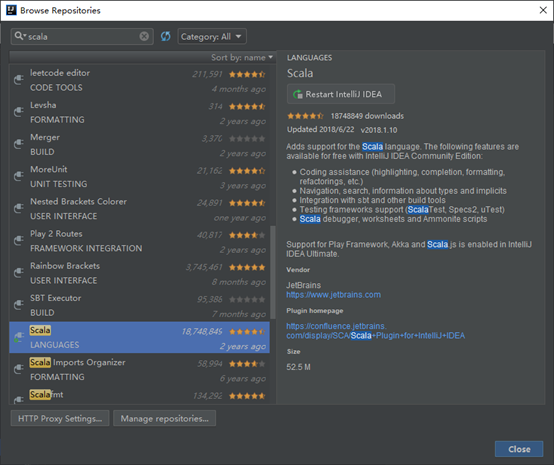554x465 pixels.
Task: Open the jetbrains.com vendor link
Action: point(334,295)
